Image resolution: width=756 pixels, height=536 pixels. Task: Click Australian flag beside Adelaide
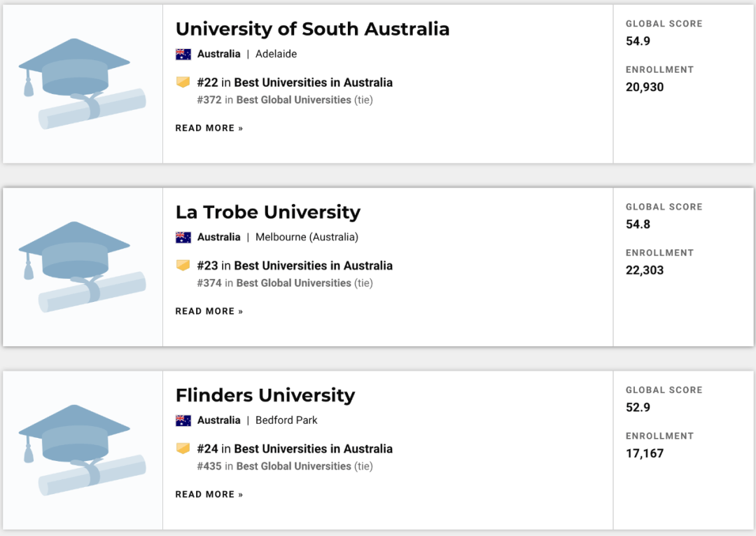pos(183,54)
